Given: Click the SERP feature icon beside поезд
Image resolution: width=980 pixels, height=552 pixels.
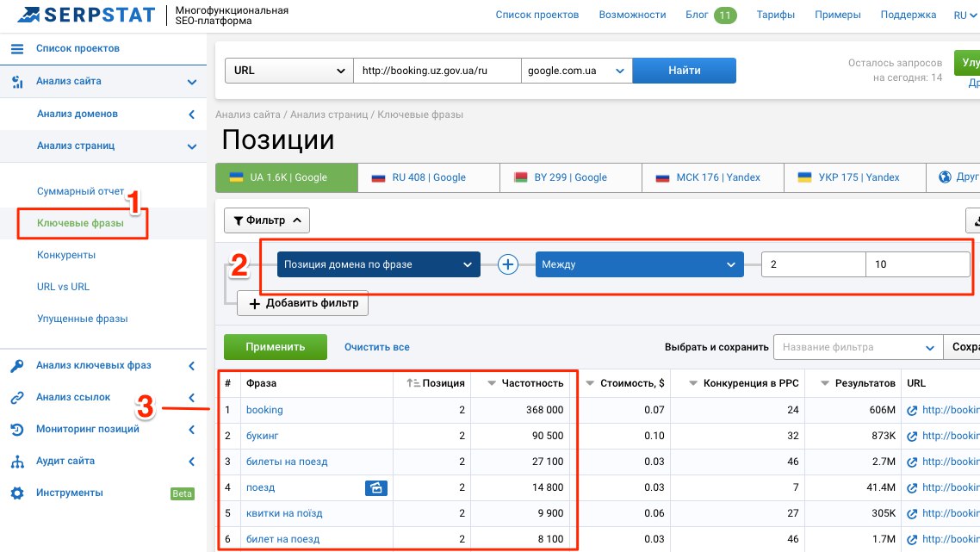Looking at the screenshot, I should tap(375, 487).
